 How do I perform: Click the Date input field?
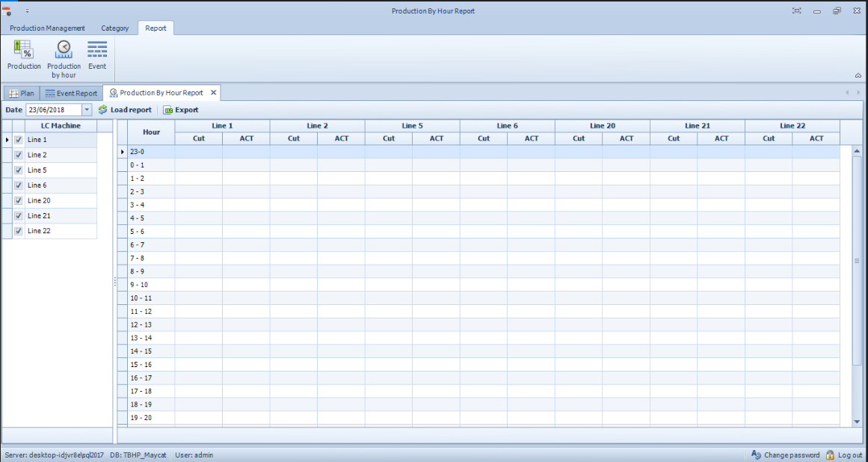(53, 110)
